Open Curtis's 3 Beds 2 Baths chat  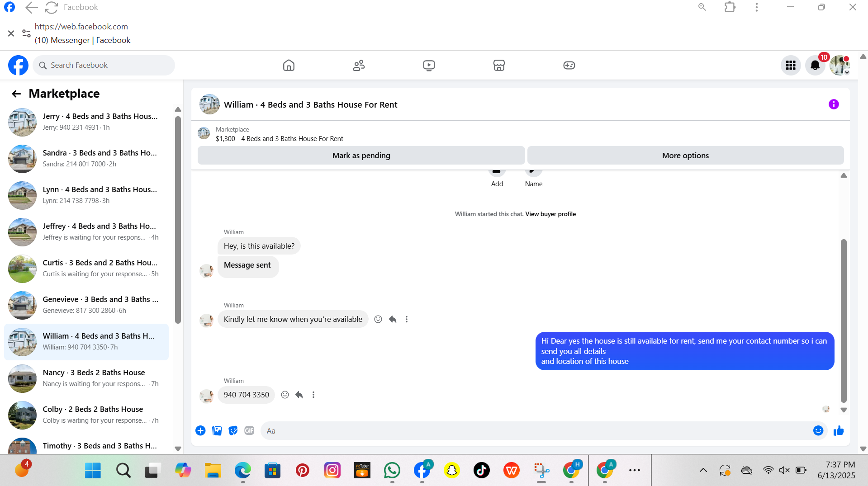(86, 269)
